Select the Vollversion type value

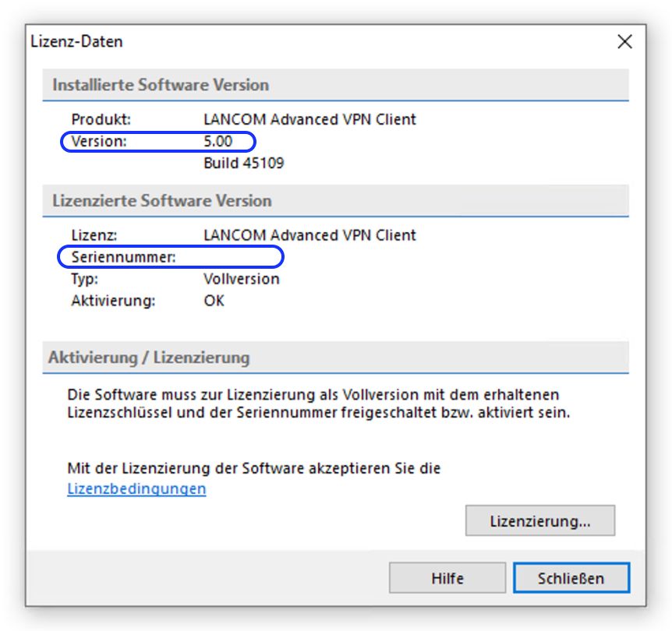pos(241,279)
